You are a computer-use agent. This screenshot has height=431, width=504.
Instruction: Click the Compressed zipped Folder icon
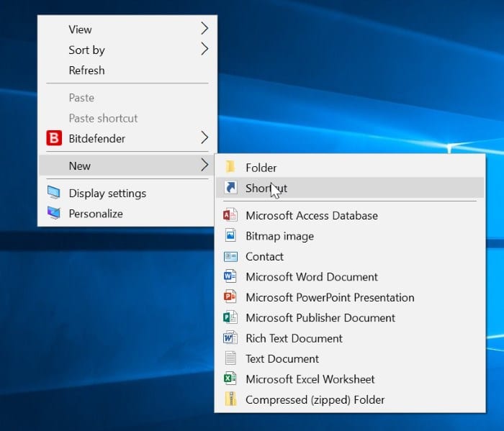coord(230,399)
